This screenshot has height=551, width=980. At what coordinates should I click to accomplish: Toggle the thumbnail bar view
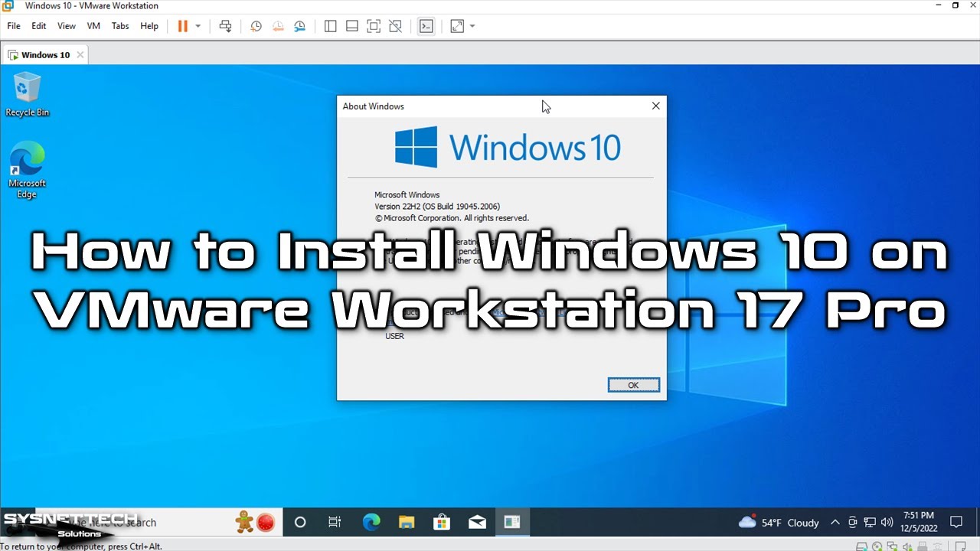352,26
